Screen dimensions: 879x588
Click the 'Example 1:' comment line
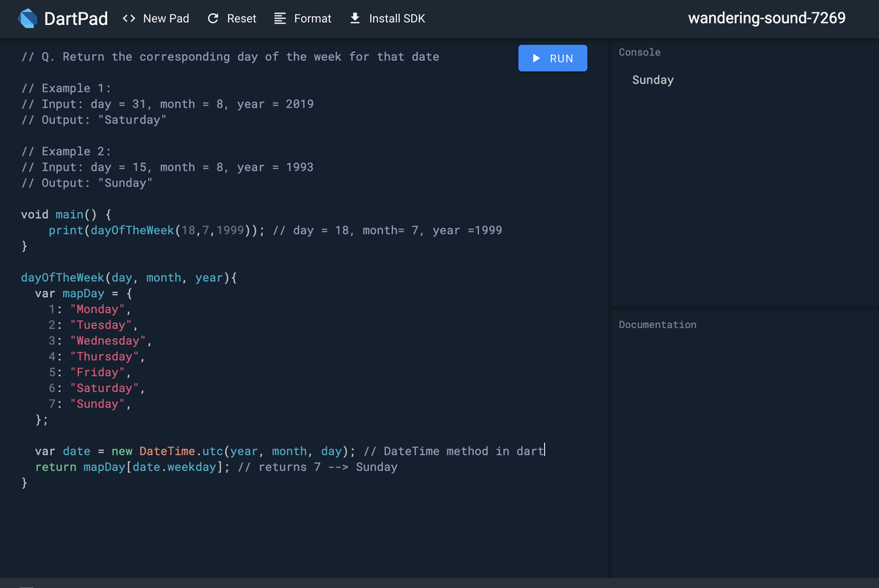[66, 88]
